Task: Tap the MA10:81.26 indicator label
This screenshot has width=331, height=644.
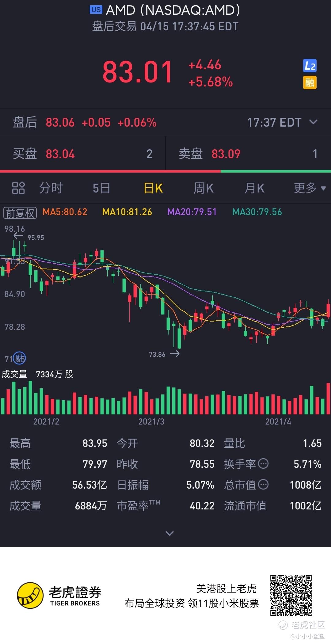Action: pos(127,212)
